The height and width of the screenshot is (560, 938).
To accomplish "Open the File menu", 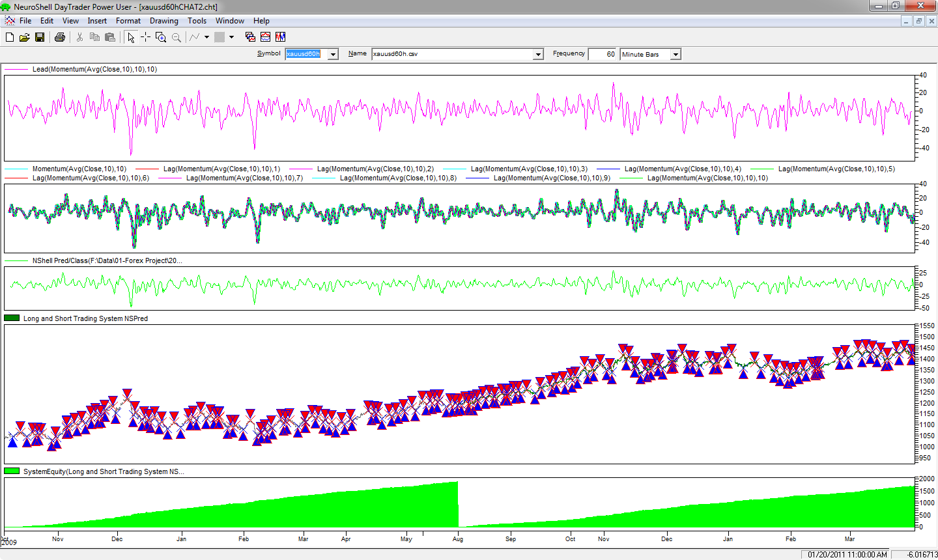I will pos(25,21).
